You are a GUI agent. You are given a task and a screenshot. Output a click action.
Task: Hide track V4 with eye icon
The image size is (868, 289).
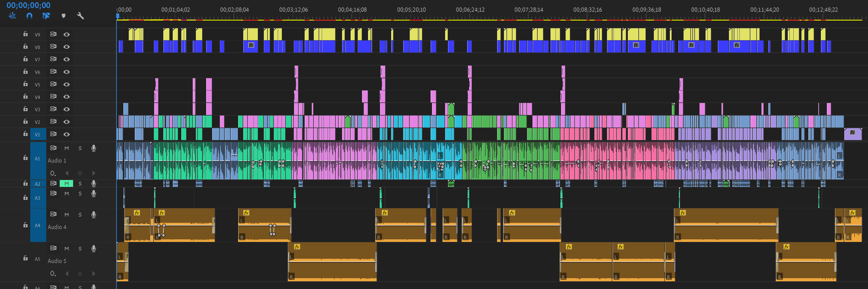67,97
